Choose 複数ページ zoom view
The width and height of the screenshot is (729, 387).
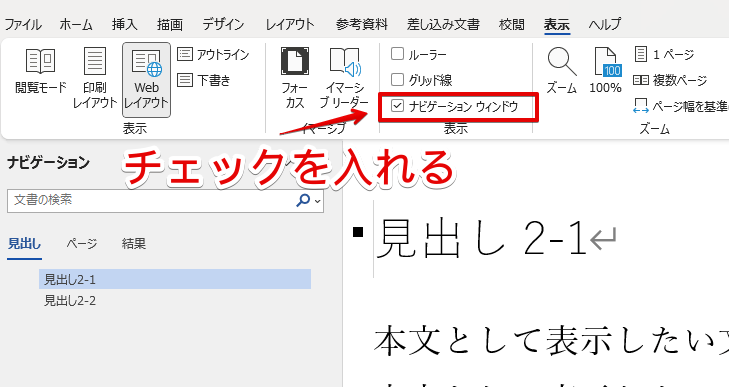click(x=670, y=80)
